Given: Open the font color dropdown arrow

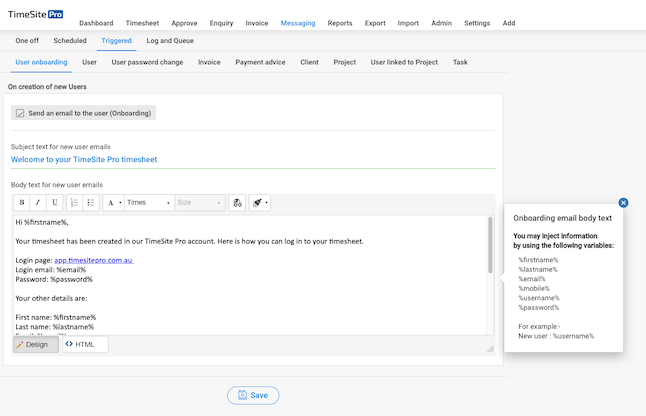Looking at the screenshot, I should coord(120,203).
